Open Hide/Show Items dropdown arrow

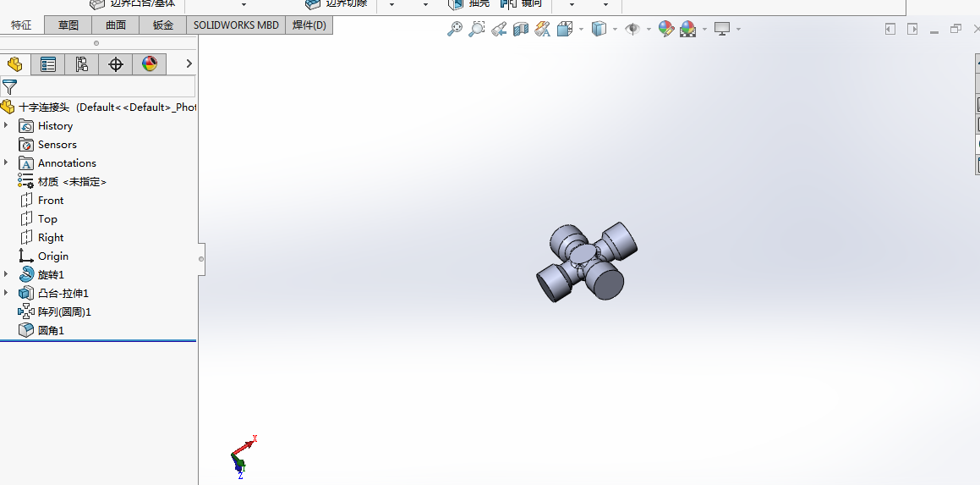click(x=649, y=29)
